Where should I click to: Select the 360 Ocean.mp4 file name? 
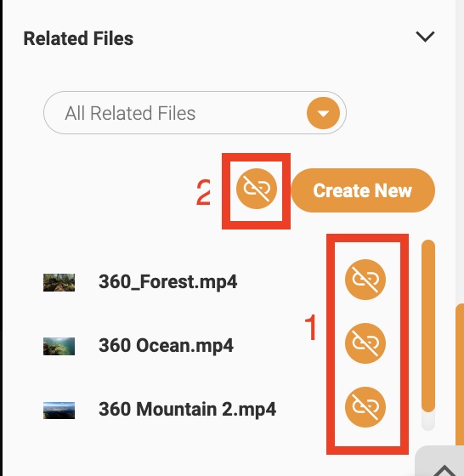coord(166,345)
